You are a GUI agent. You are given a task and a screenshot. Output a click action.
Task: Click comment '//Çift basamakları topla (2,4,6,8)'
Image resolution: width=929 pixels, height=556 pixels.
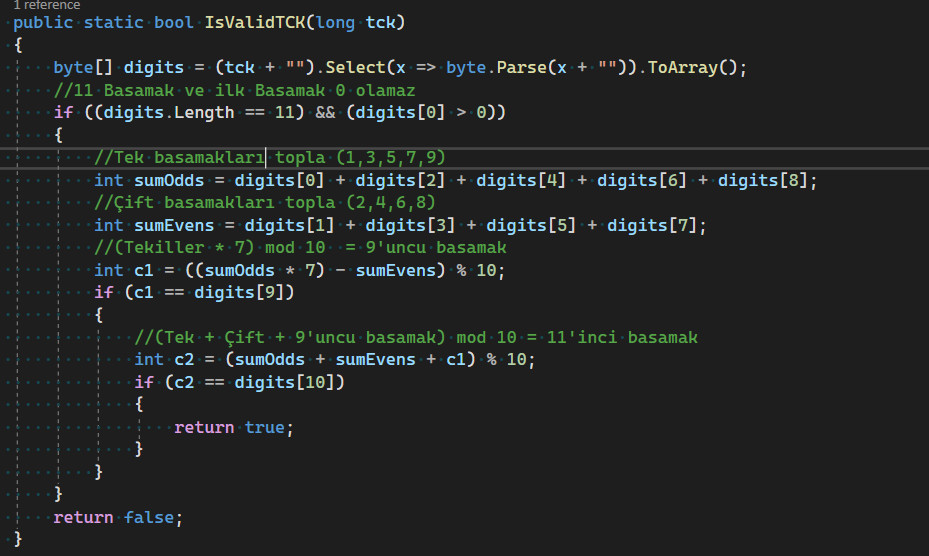click(x=265, y=203)
